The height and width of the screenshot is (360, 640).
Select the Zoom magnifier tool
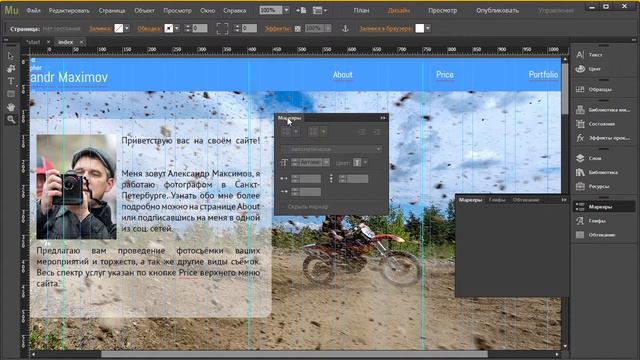click(11, 120)
